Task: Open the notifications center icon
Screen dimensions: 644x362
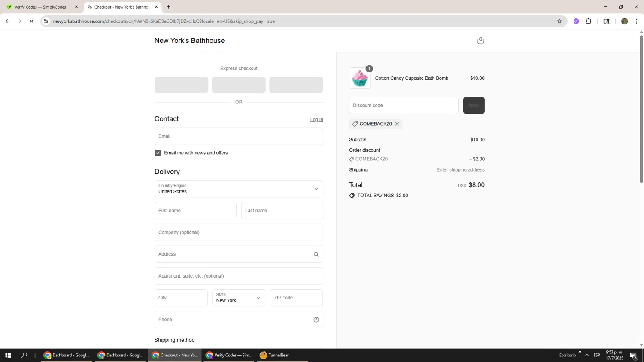Action: (x=634, y=355)
